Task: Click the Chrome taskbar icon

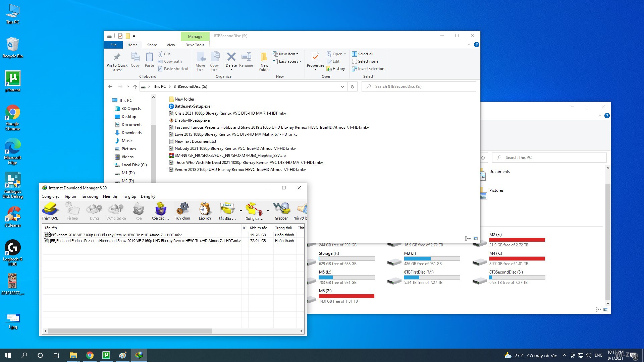Action: [x=90, y=355]
